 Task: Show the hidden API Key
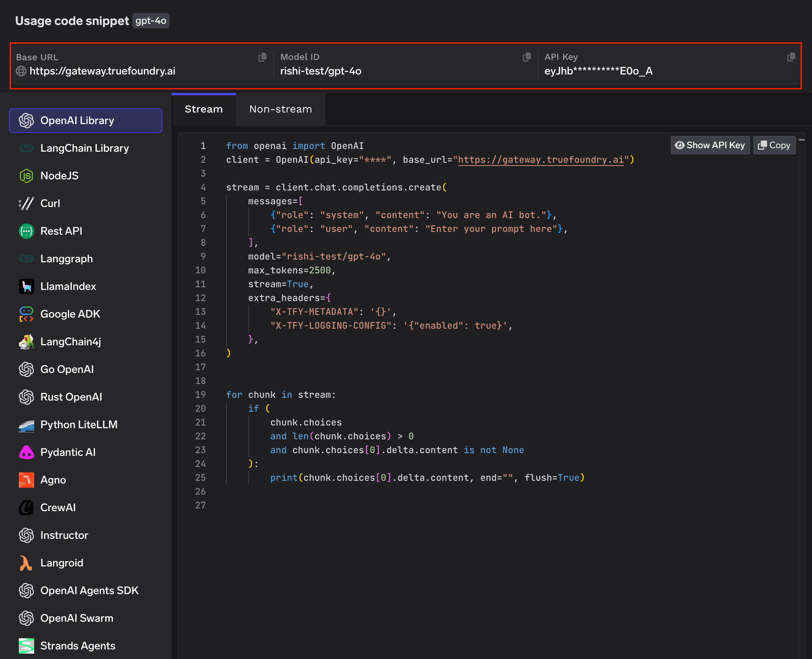[710, 145]
